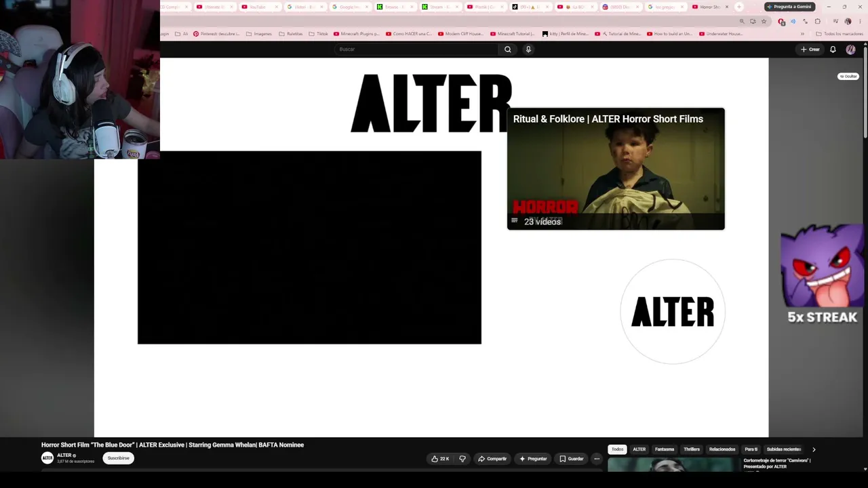Open YouTube notifications bell
The width and height of the screenshot is (868, 488).
[x=833, y=49]
